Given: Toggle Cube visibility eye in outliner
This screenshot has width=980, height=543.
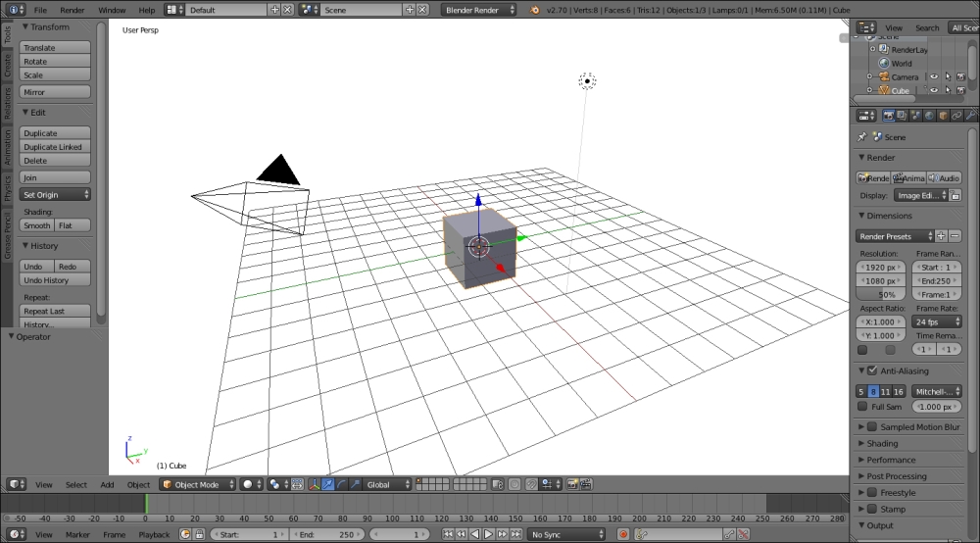Looking at the screenshot, I should click(x=934, y=90).
